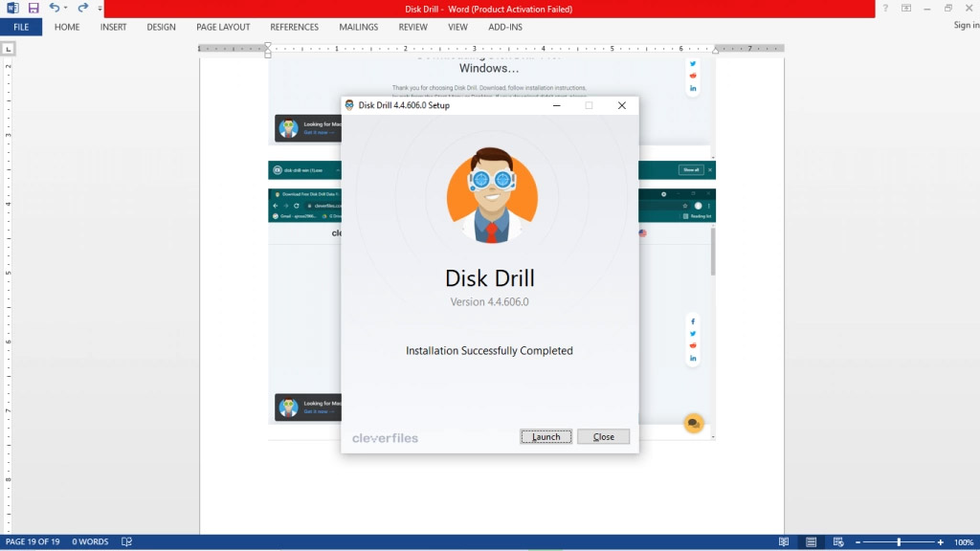The height and width of the screenshot is (551, 980).
Task: Click the tab stop selector at ruler corner
Action: 8,49
